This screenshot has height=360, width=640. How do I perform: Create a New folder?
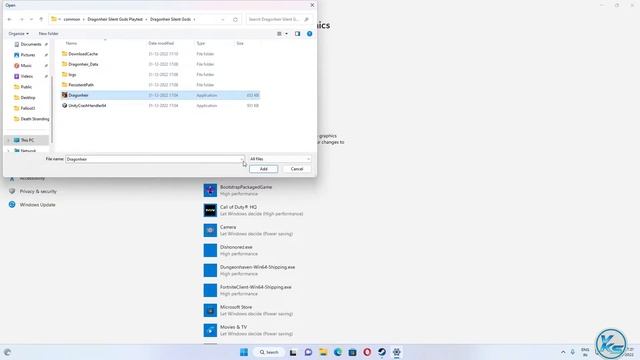49,33
